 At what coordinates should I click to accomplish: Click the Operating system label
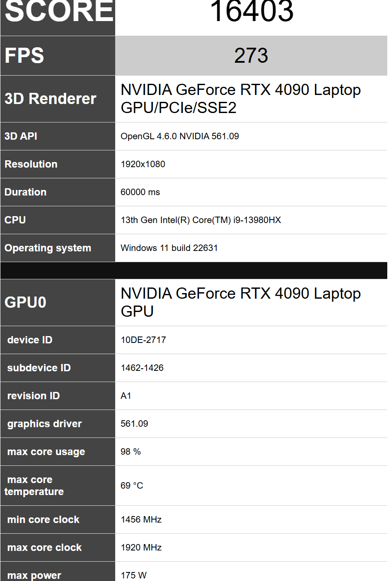click(48, 248)
